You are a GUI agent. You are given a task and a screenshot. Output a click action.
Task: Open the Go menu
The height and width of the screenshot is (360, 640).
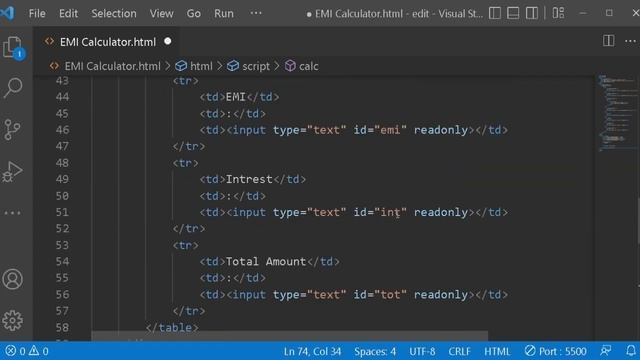click(193, 13)
